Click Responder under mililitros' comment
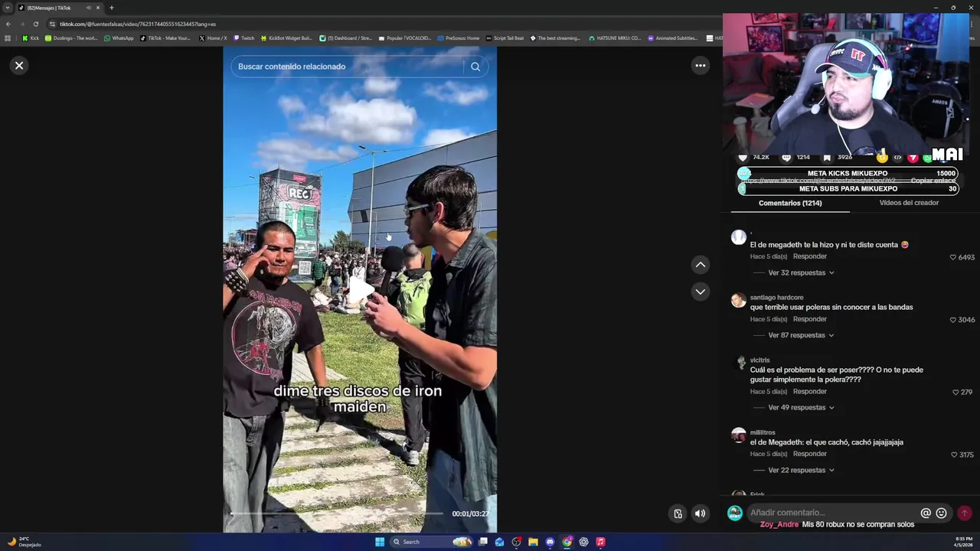 (x=809, y=454)
